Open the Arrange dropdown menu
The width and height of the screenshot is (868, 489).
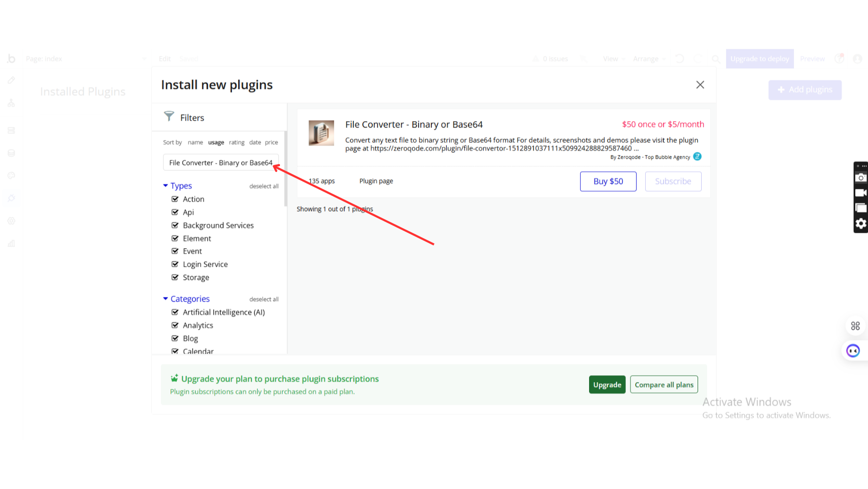point(649,59)
